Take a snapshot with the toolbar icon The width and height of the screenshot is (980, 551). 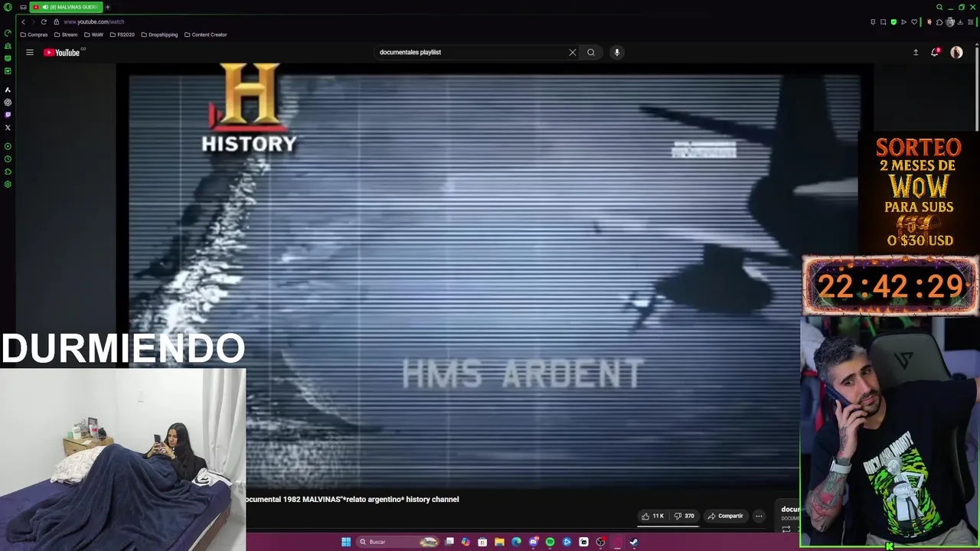click(883, 21)
